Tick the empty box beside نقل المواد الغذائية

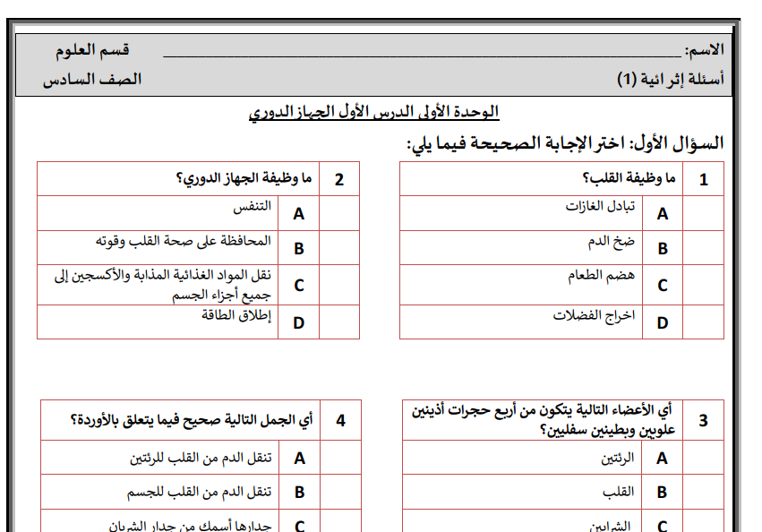[x=340, y=284]
